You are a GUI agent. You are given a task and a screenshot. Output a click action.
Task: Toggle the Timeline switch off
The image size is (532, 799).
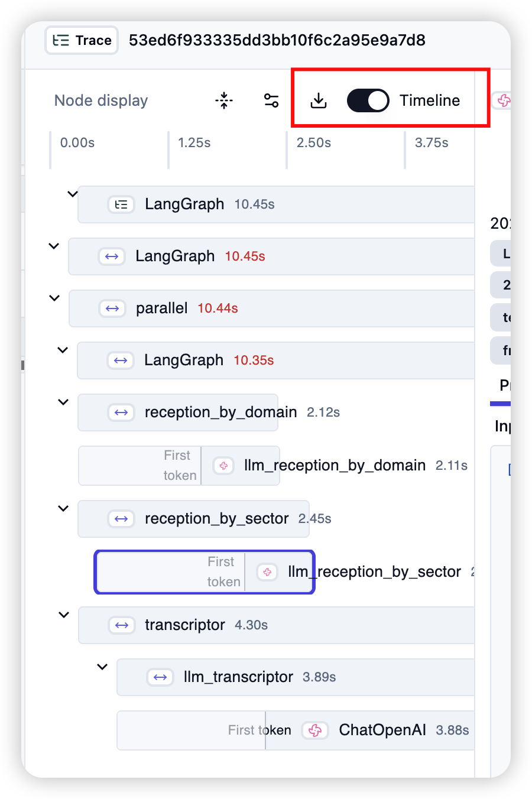[368, 100]
